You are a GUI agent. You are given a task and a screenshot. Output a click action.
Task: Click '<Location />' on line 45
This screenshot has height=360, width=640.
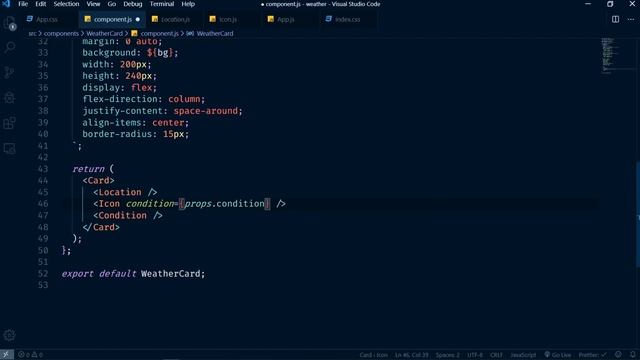pos(125,192)
